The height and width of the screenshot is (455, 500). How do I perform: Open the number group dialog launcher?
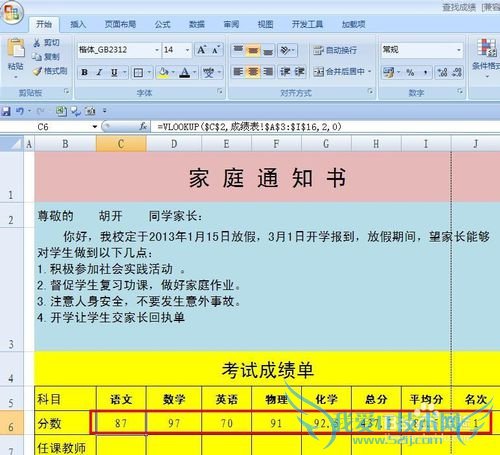460,91
